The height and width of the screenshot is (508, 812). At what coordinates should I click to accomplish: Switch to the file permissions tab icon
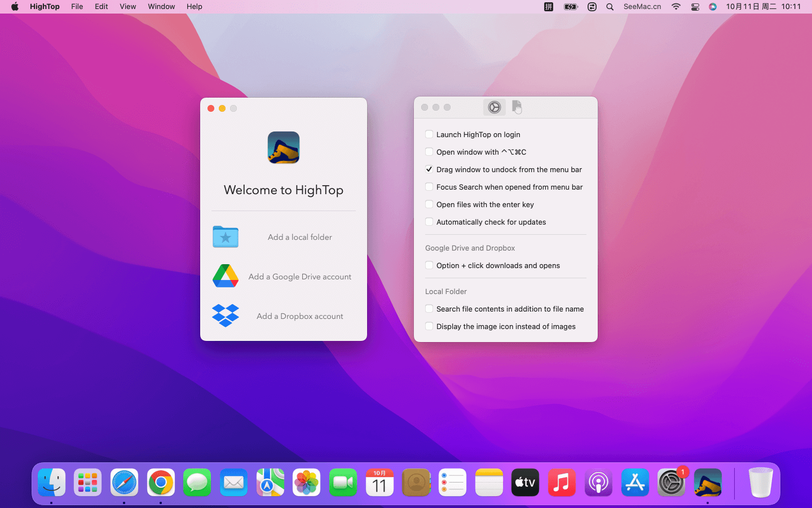pyautogui.click(x=517, y=107)
